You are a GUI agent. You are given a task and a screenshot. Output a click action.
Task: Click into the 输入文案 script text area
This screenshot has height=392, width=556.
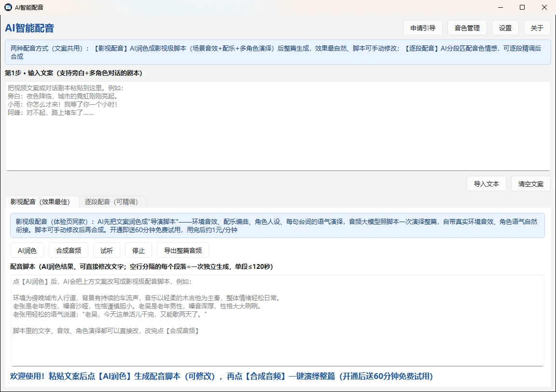click(x=278, y=126)
